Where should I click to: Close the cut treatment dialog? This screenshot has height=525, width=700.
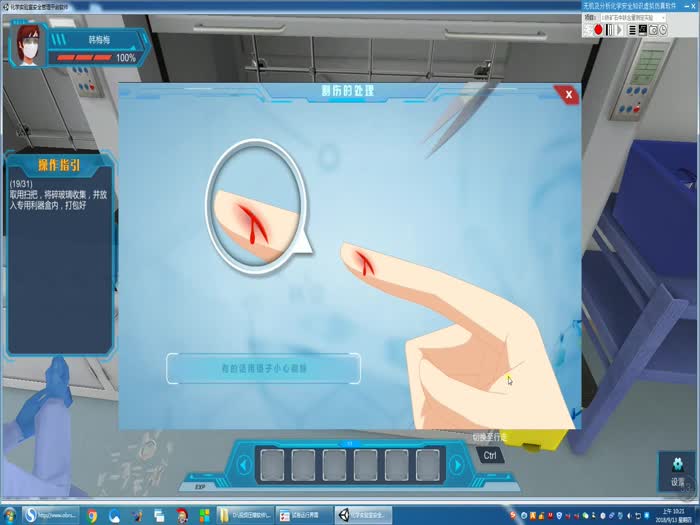pyautogui.click(x=568, y=94)
